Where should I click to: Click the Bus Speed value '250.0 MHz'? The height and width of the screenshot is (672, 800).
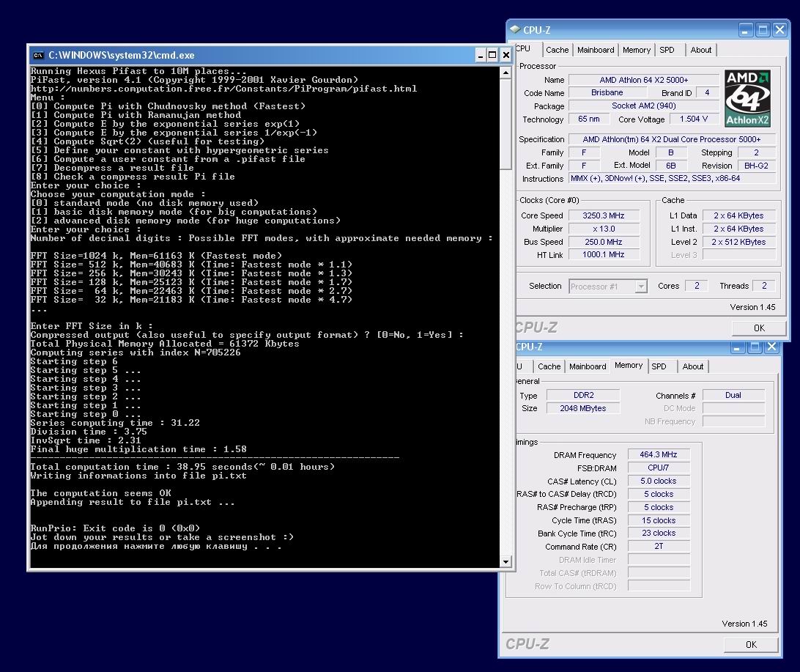[x=604, y=242]
